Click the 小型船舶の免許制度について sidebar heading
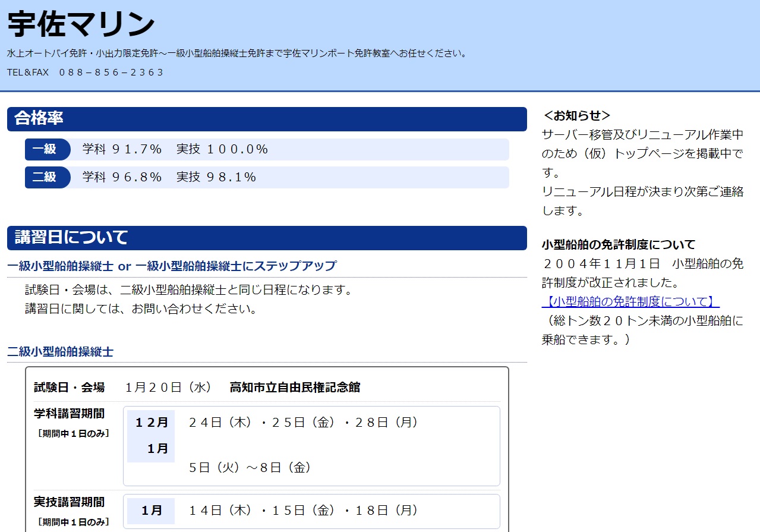 pyautogui.click(x=619, y=244)
